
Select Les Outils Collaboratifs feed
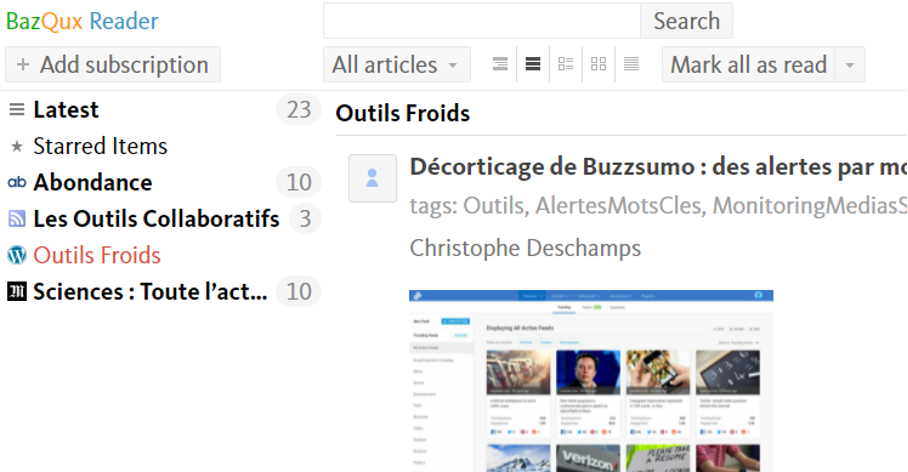[156, 219]
